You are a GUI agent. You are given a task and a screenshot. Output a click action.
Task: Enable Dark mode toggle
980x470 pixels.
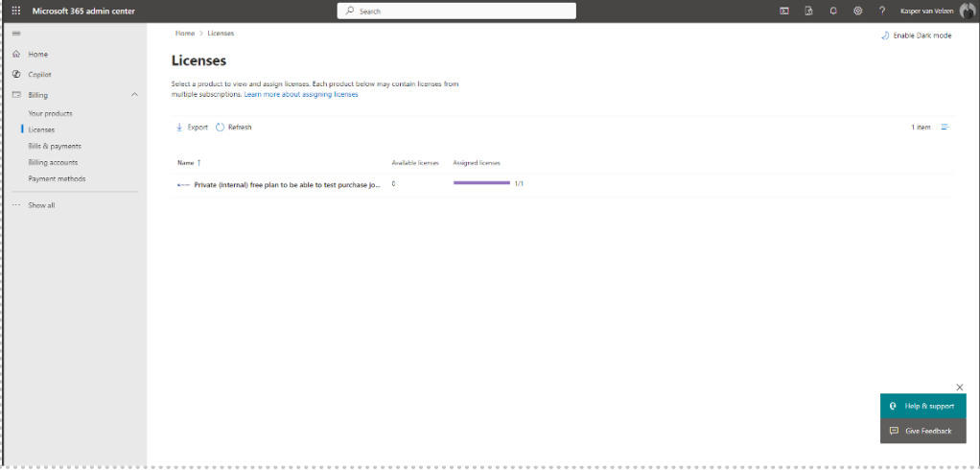pyautogui.click(x=917, y=35)
